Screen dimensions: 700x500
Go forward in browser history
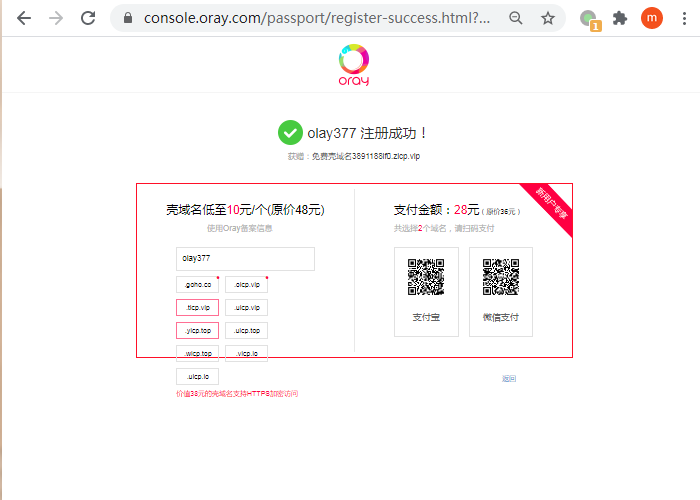[x=56, y=18]
